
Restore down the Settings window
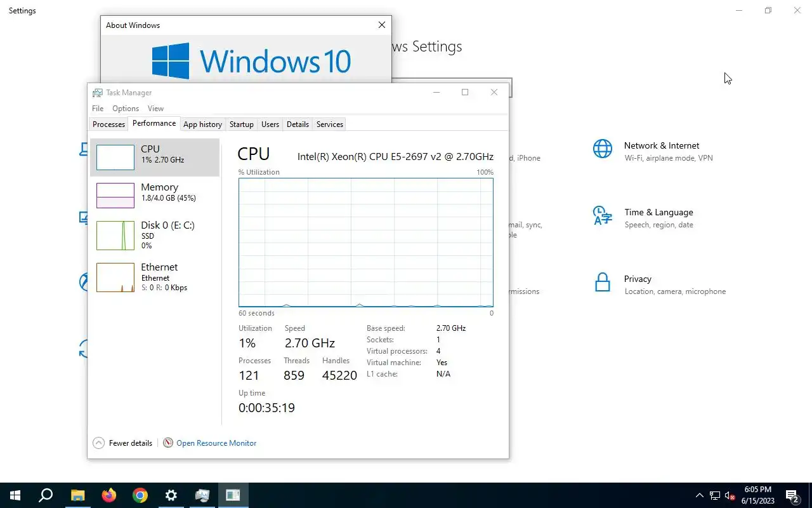tap(768, 11)
